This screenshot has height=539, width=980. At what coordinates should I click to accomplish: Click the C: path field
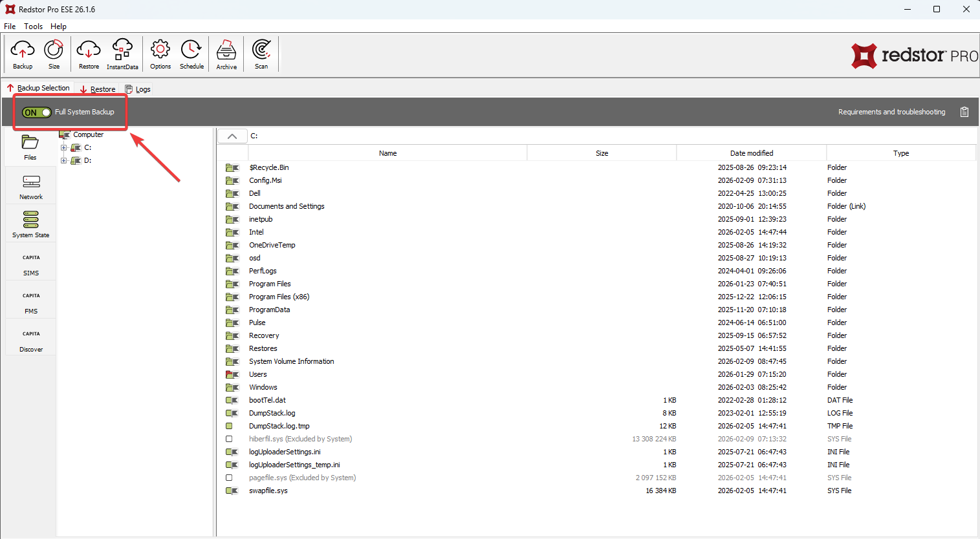click(611, 136)
